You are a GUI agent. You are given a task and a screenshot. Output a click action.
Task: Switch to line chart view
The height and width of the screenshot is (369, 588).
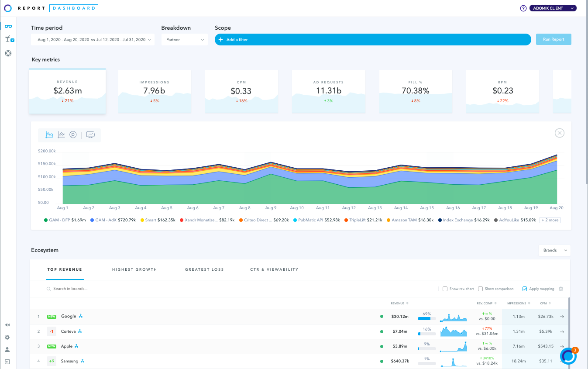coord(62,135)
